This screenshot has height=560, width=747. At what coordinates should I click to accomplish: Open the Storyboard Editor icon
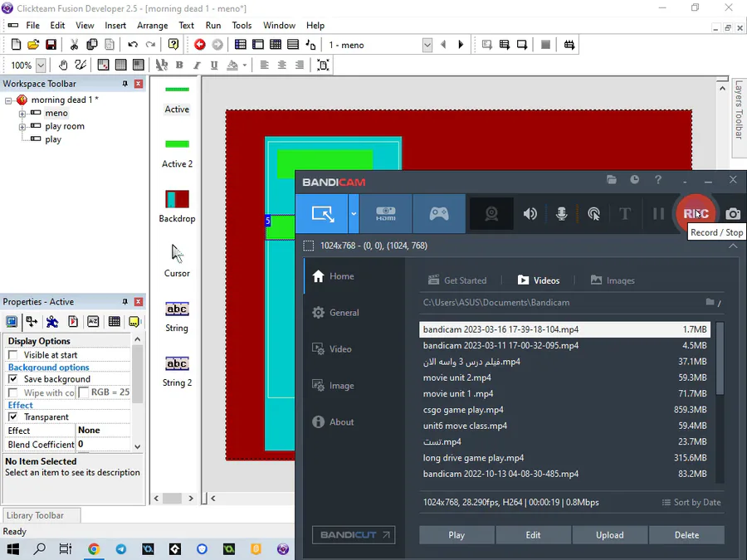[x=240, y=45]
